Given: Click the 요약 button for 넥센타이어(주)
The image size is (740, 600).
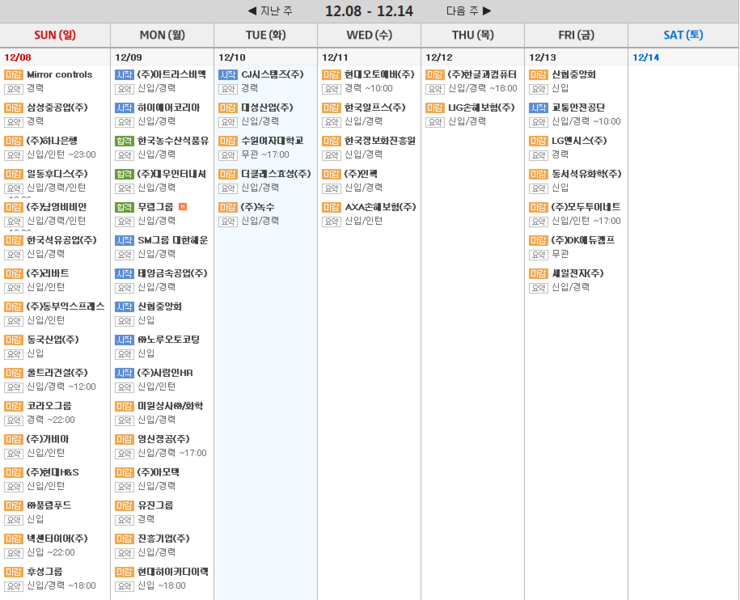Looking at the screenshot, I should click(13, 553).
